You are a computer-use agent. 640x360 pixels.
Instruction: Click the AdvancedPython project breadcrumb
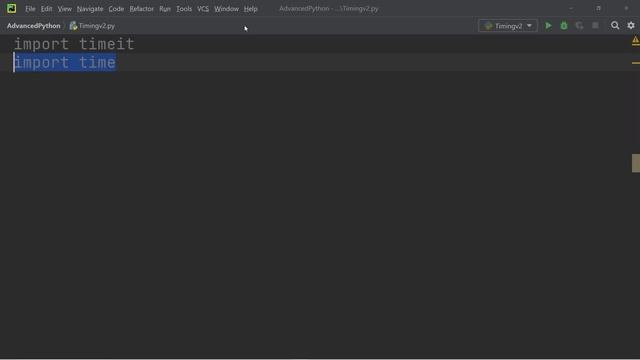click(33, 26)
